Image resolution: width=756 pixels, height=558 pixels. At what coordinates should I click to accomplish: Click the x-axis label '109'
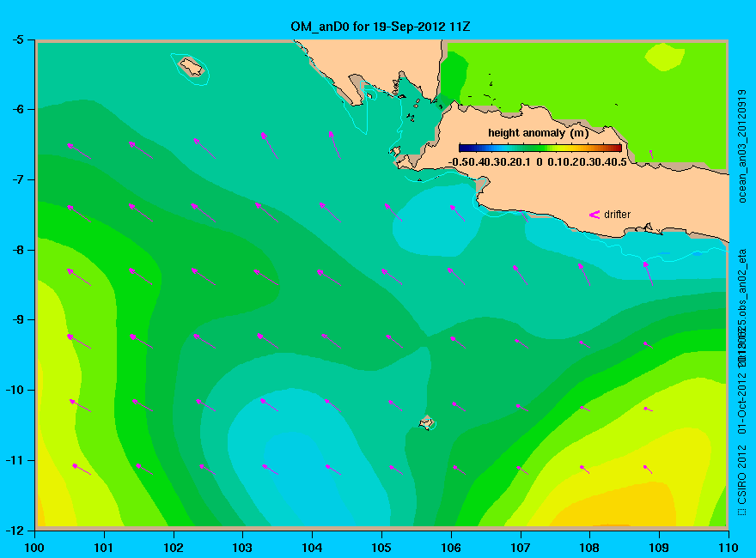[x=659, y=548]
